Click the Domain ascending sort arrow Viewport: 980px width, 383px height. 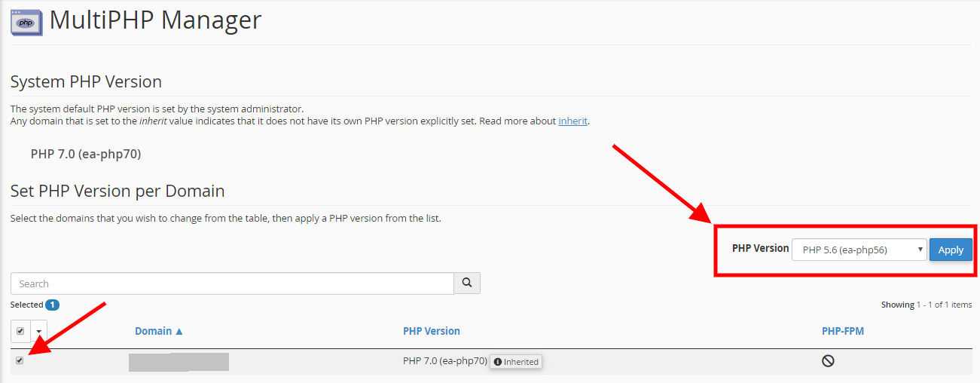[179, 331]
